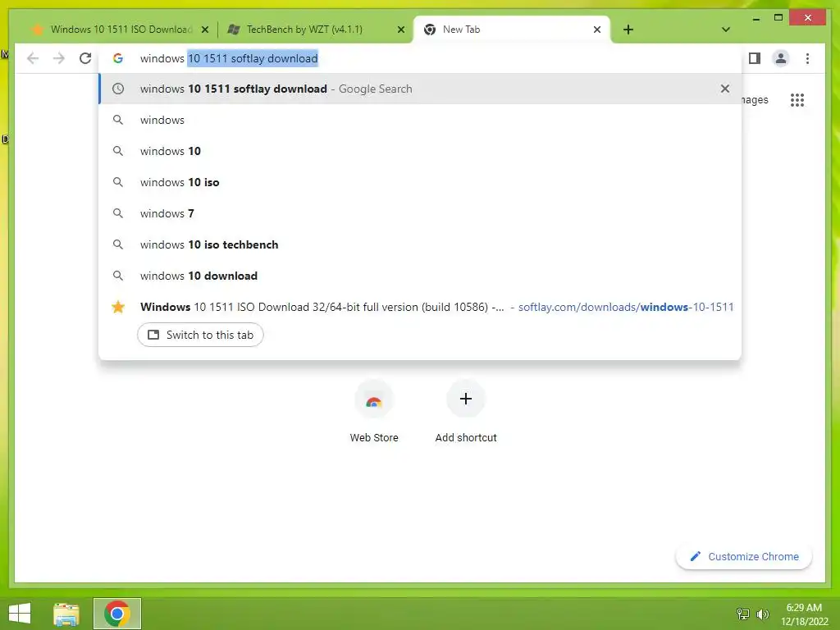Screen dimensions: 840x630
Task: Open Chrome's three-dot menu
Action: (x=807, y=58)
